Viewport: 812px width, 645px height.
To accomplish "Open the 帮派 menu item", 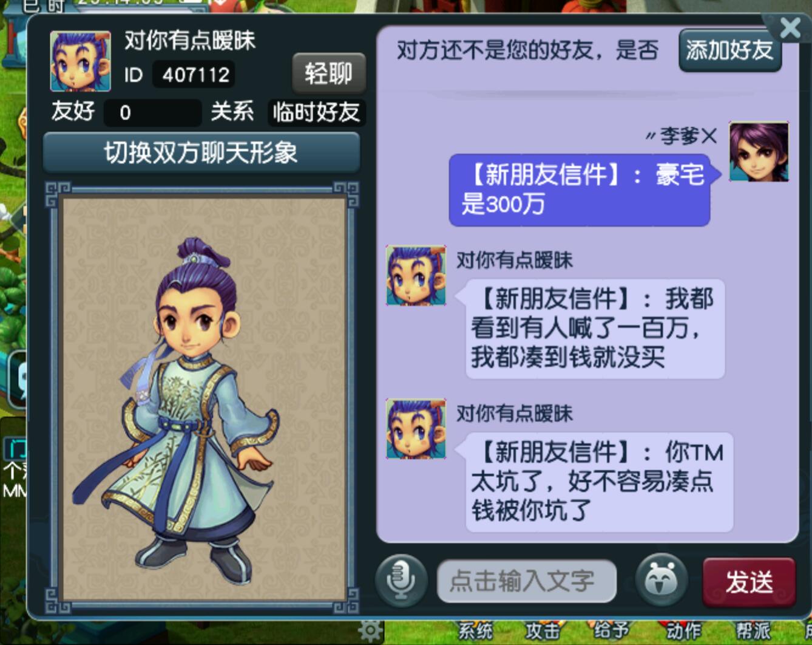I will point(753,630).
